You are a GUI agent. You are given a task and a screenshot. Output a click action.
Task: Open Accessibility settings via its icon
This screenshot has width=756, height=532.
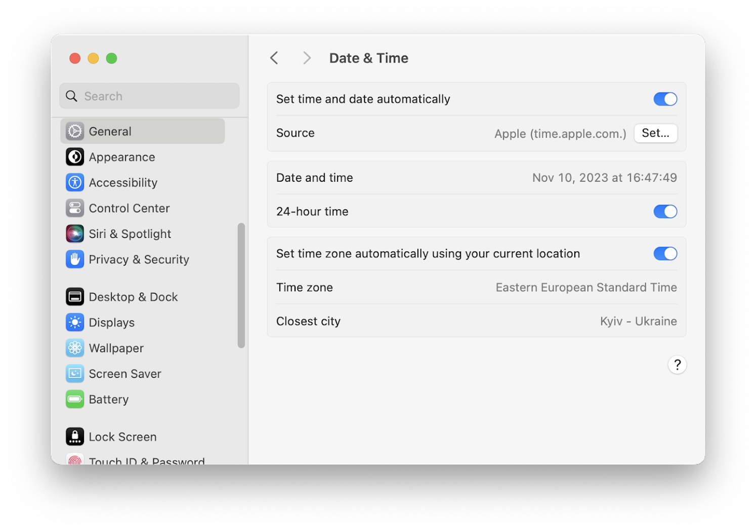point(74,182)
